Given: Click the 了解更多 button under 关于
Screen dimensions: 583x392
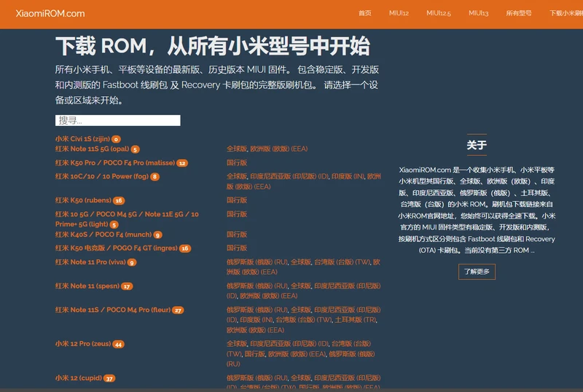Looking at the screenshot, I should pyautogui.click(x=477, y=272).
